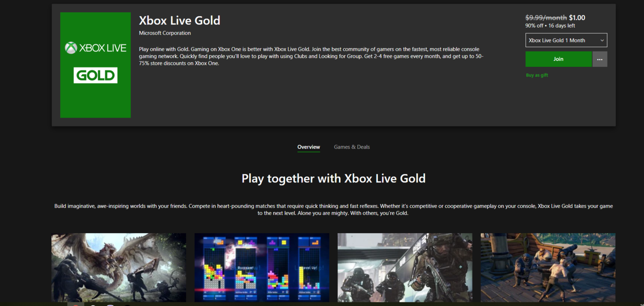Click the Xbox Live Gold logo tile
Image resolution: width=644 pixels, height=306 pixels.
click(x=96, y=65)
